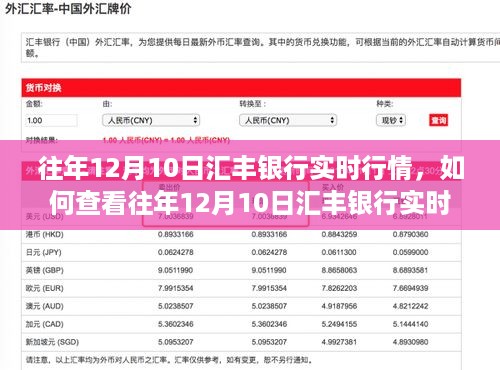500x370 pixels.
Task: Click the GBP value 8.8658063
Action: [x=339, y=270]
